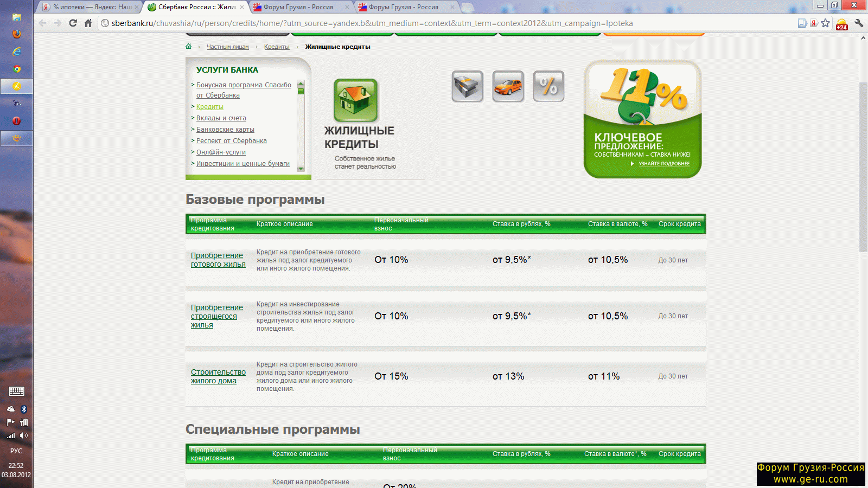Select the 'От 15%' down payment value

(x=391, y=376)
